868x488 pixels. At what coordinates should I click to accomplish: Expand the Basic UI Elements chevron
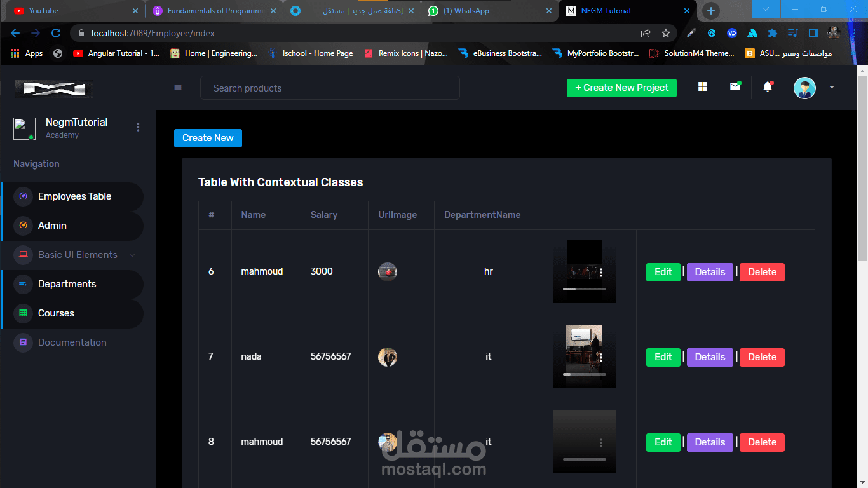(x=132, y=255)
